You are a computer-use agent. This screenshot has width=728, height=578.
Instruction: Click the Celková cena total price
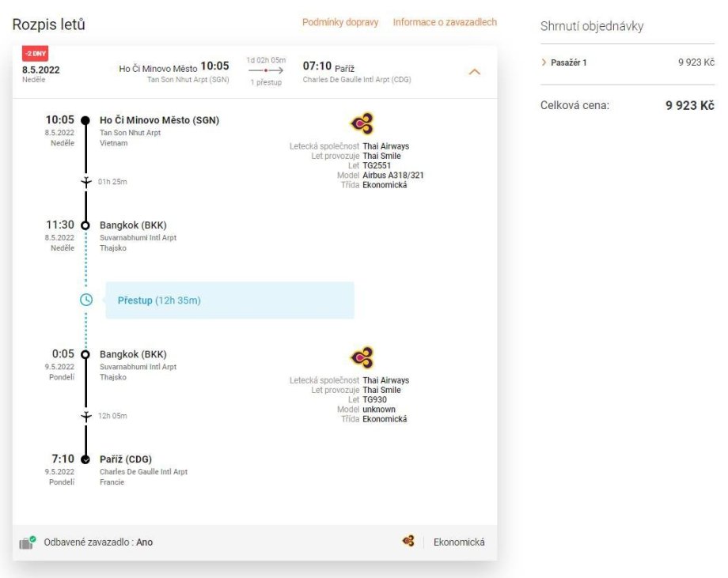689,106
